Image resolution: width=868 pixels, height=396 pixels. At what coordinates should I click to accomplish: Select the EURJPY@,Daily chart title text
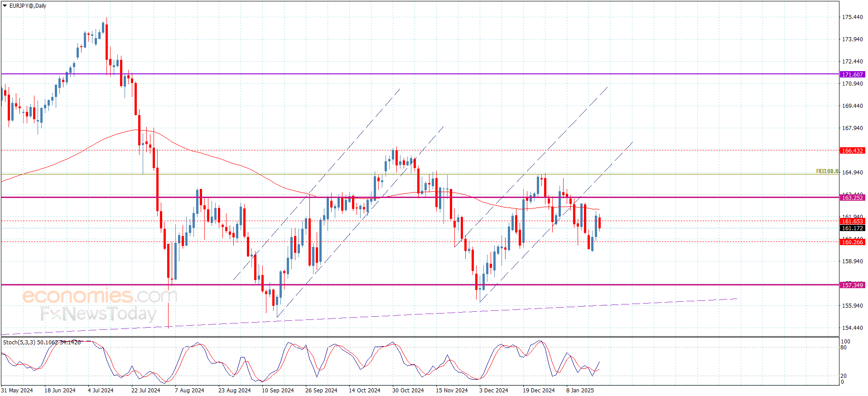click(28, 6)
